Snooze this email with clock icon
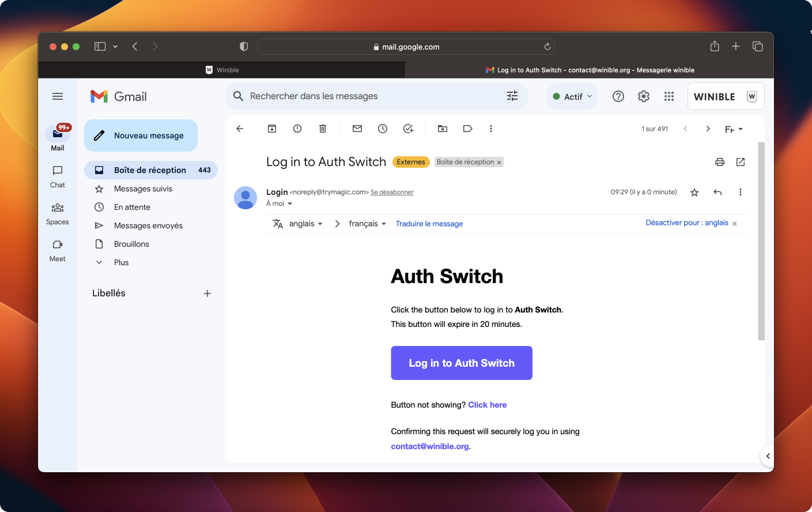The image size is (812, 512). [x=383, y=129]
